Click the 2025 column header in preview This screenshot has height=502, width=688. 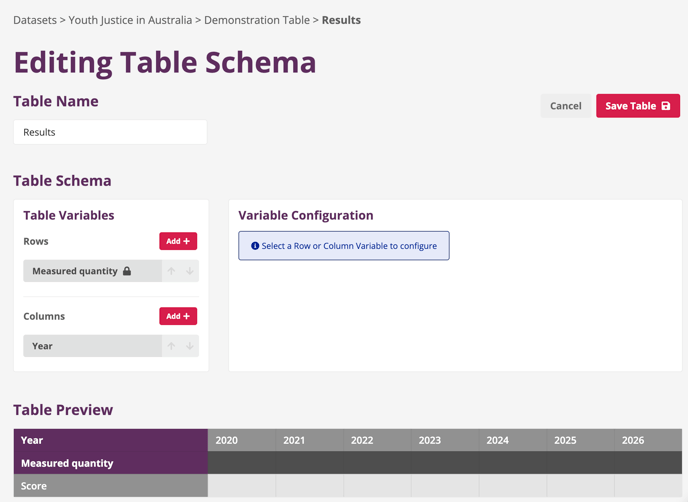pos(580,440)
